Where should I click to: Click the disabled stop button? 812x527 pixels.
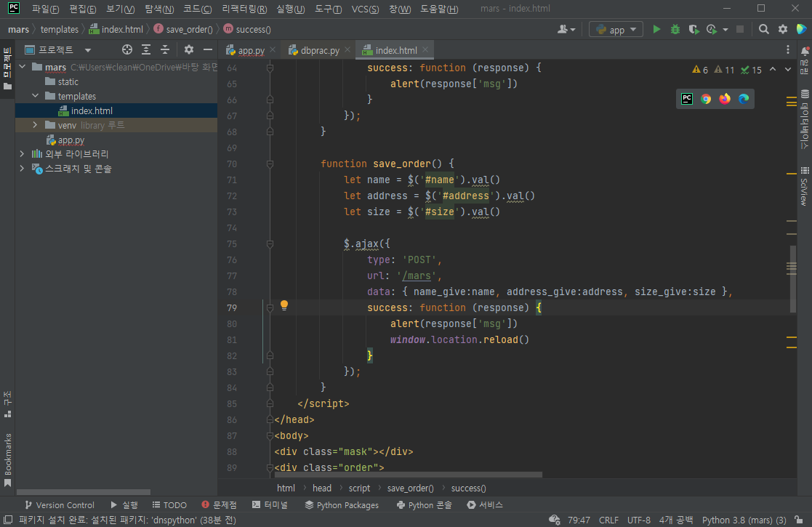740,30
